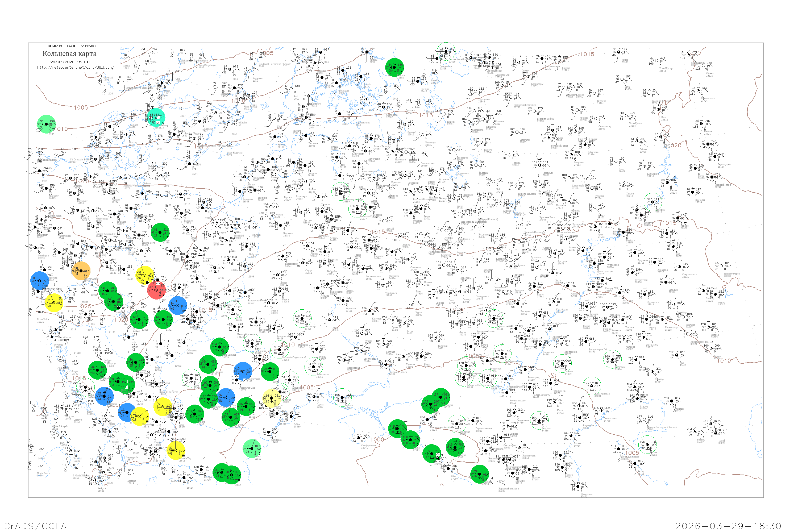Click the solid green circle at the map's top
Screen dimensions: 798x532
click(x=394, y=68)
